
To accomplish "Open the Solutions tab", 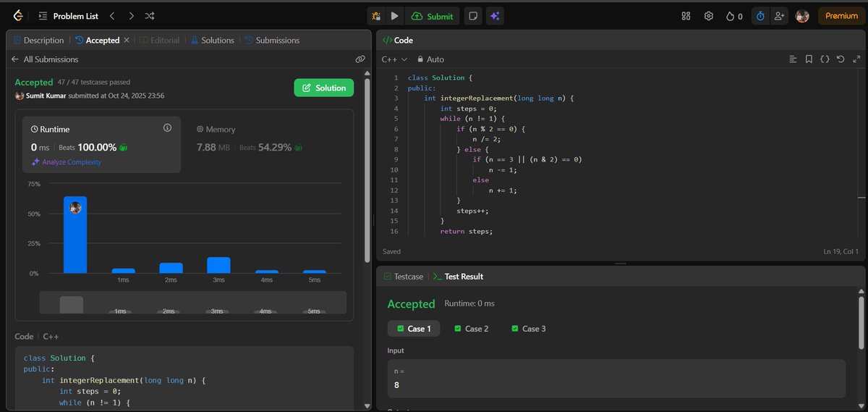I will tap(212, 41).
